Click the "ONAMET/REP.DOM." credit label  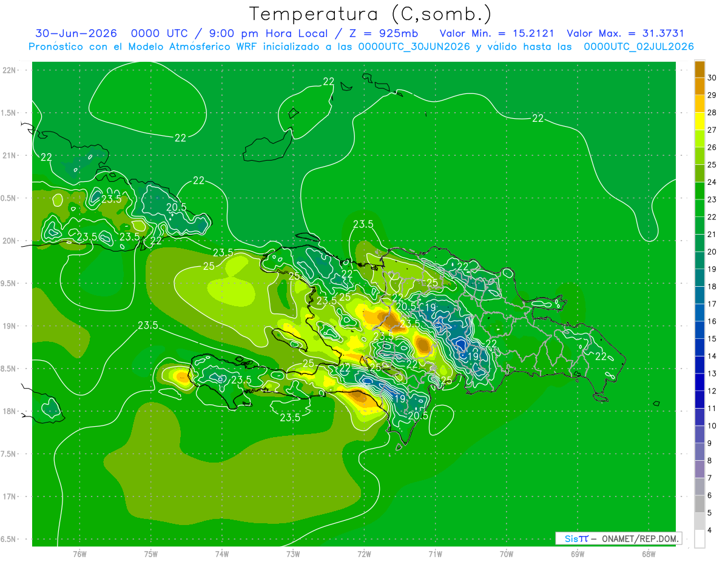click(x=641, y=538)
